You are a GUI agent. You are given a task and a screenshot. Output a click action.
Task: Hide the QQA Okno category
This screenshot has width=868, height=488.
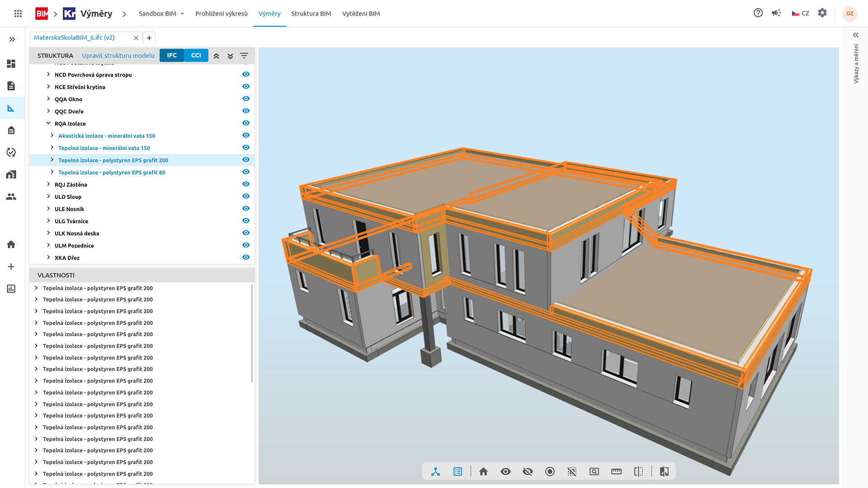(246, 99)
